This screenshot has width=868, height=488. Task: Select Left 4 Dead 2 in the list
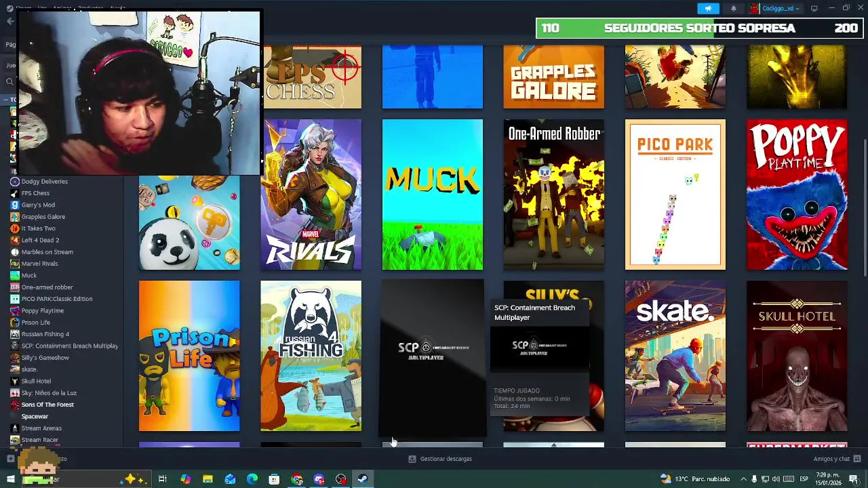tap(40, 240)
